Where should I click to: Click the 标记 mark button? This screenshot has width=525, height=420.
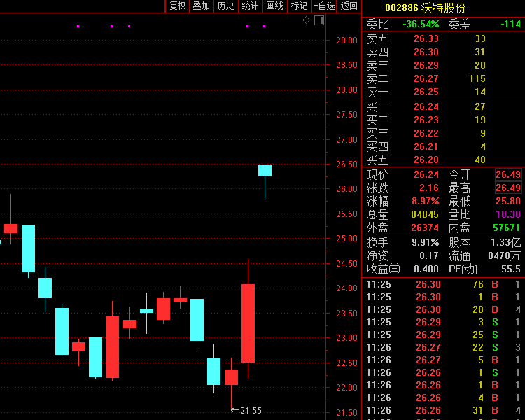coord(299,6)
